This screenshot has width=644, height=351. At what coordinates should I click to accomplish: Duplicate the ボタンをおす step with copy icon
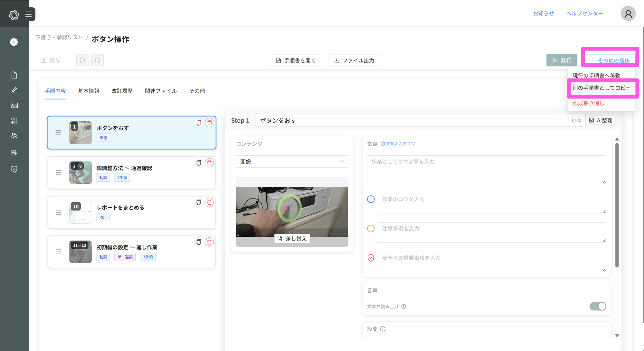click(199, 123)
